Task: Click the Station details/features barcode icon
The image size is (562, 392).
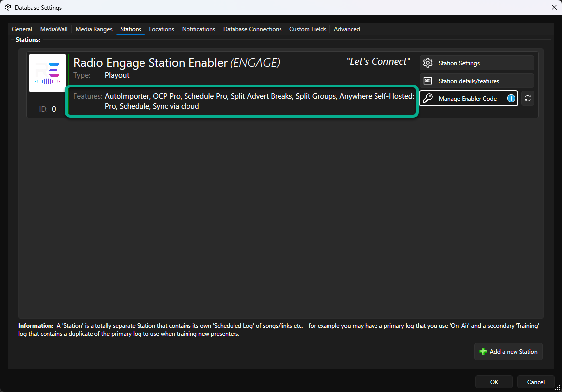Action: click(x=428, y=81)
